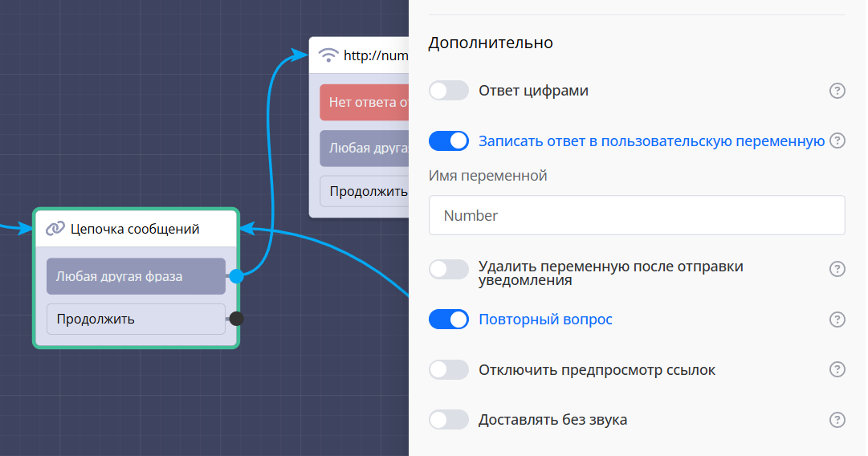This screenshot has height=456, width=868.
Task: Click chain link icon in "Цепочка сообщений" header
Action: (x=55, y=229)
